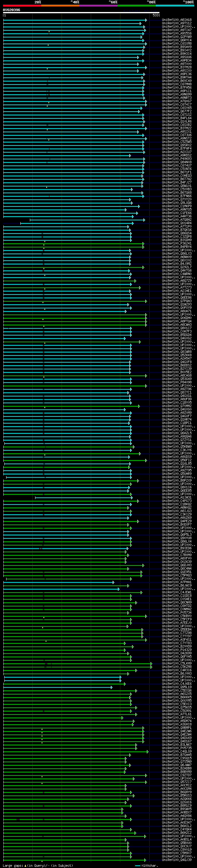Select label UniRef100_C1MKP9

[177, 206]
